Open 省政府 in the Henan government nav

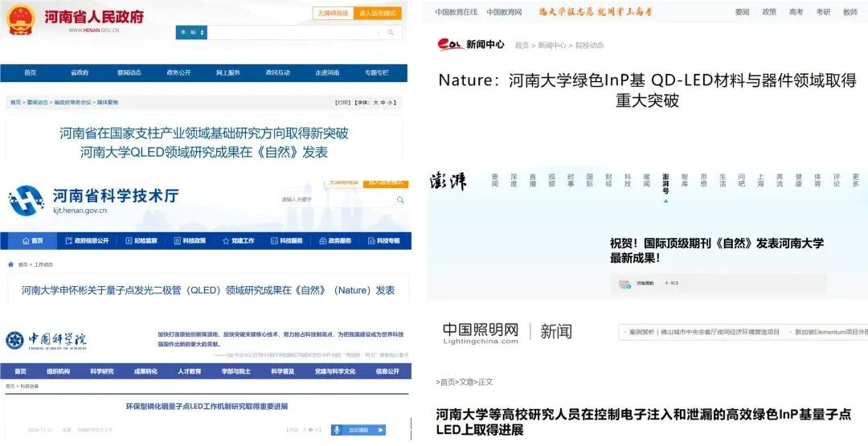[x=79, y=72]
